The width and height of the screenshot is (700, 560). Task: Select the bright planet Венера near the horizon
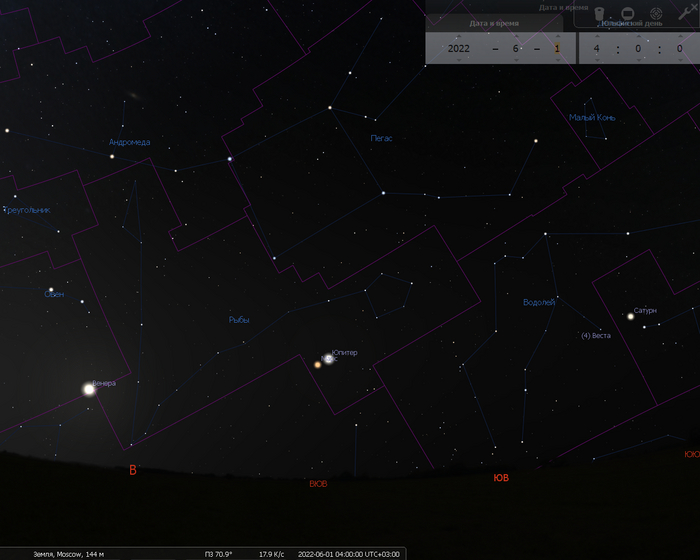89,389
